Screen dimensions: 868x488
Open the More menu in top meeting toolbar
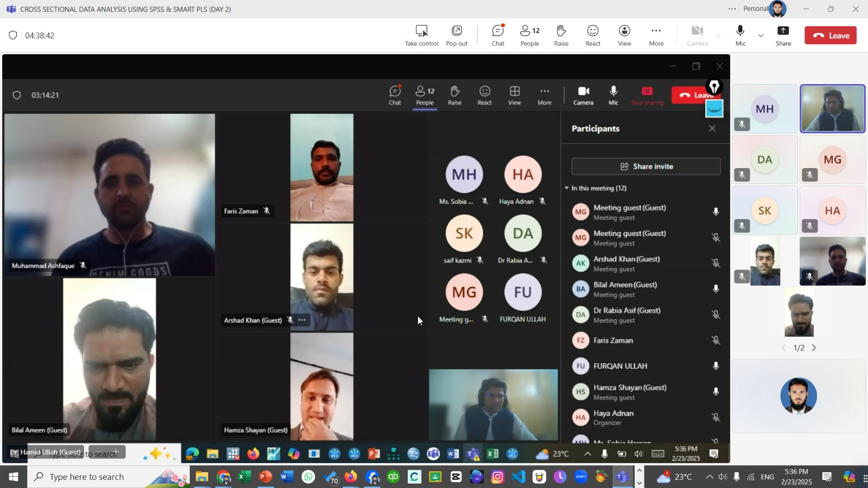click(x=656, y=36)
